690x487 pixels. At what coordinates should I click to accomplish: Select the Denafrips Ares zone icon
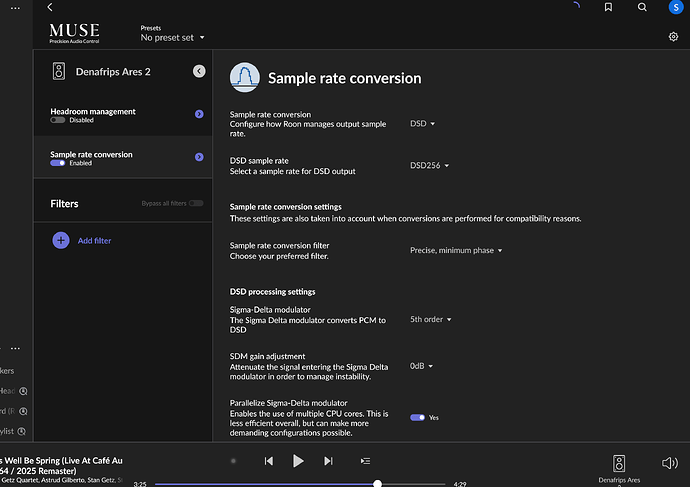[619, 463]
